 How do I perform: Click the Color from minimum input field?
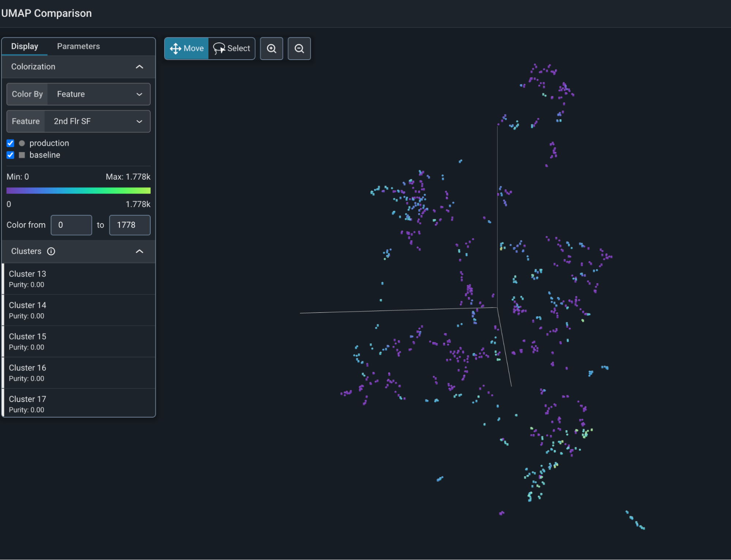[71, 225]
